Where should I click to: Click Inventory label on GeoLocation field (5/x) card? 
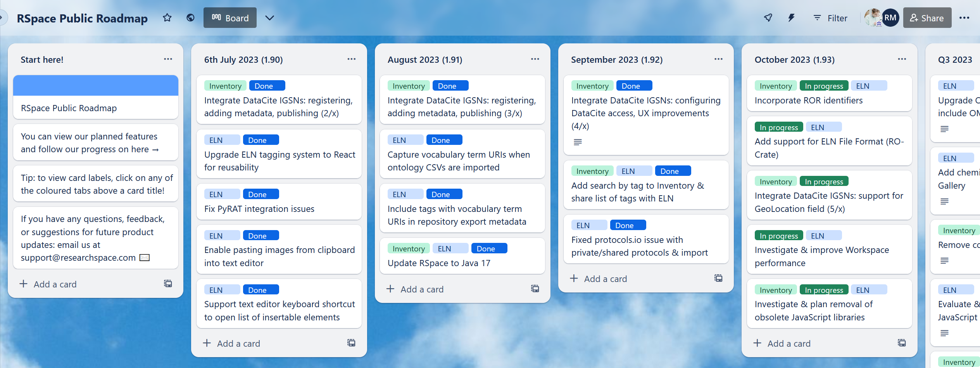776,181
